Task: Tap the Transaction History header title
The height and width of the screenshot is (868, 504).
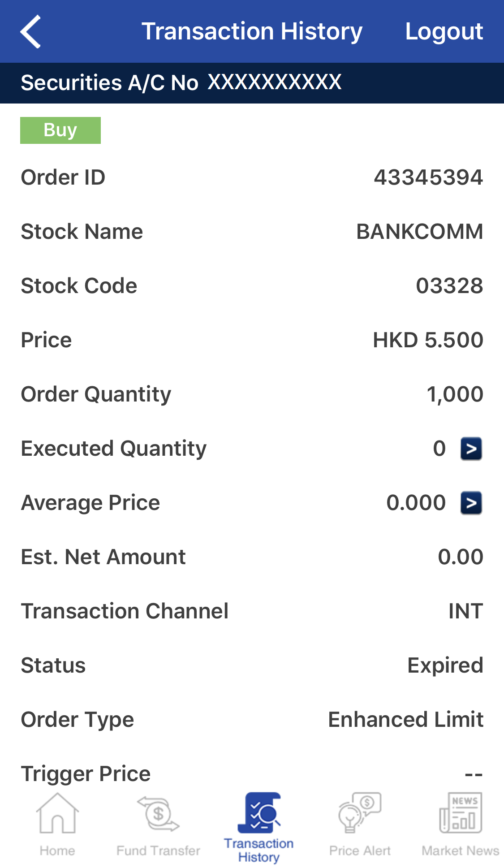Action: (x=252, y=31)
